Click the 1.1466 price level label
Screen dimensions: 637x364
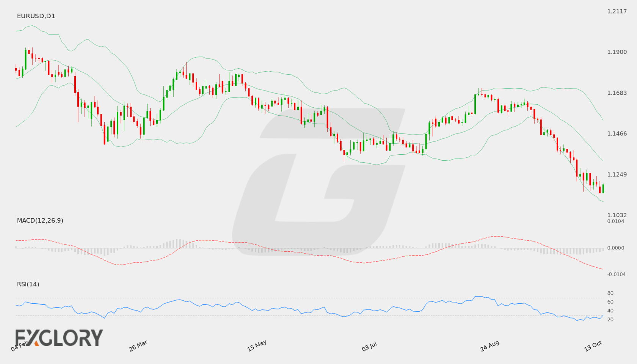(x=617, y=133)
